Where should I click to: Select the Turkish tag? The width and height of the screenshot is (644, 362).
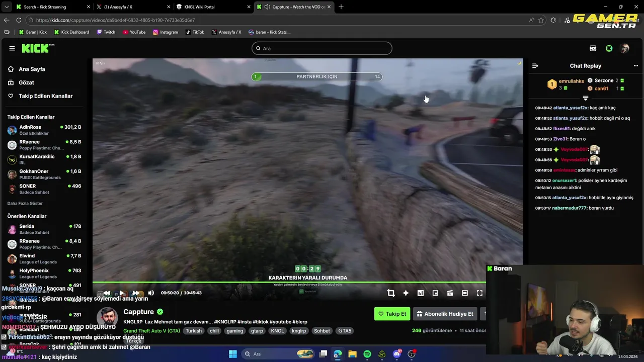[x=193, y=331]
